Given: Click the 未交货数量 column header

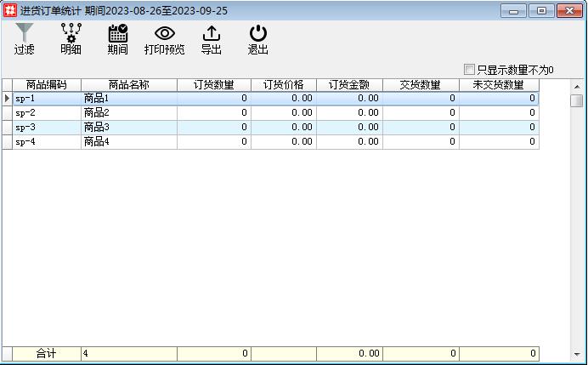Looking at the screenshot, I should [499, 85].
